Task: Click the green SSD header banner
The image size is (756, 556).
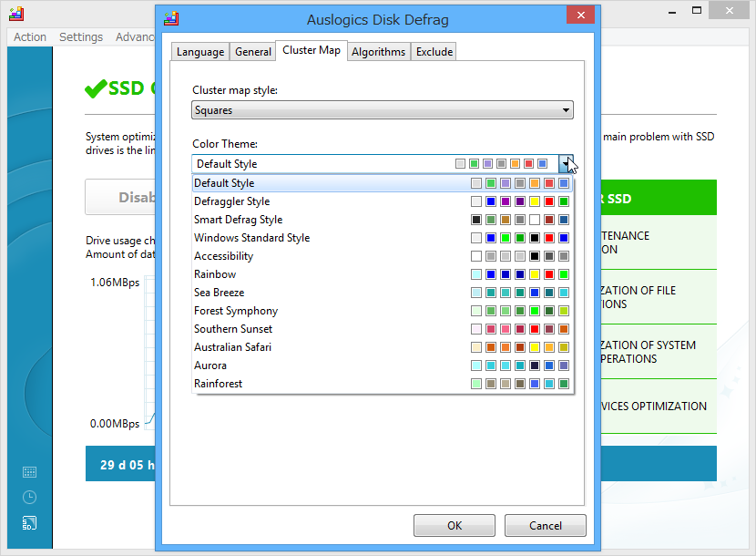Action: pos(659,198)
